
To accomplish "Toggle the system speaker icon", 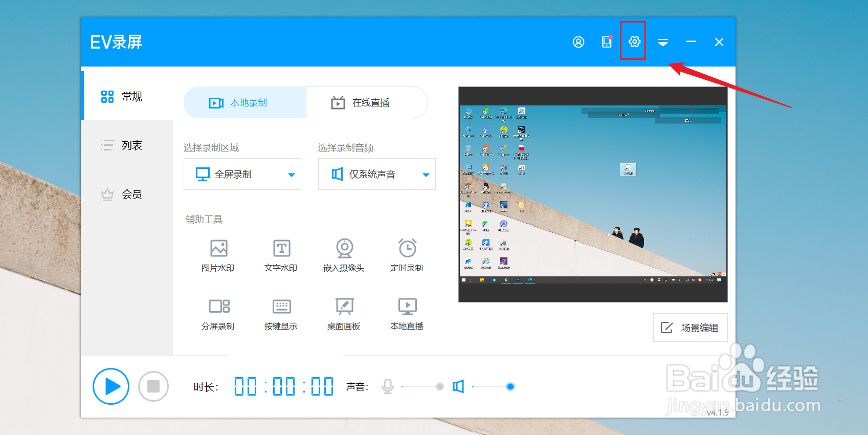I will [x=458, y=386].
